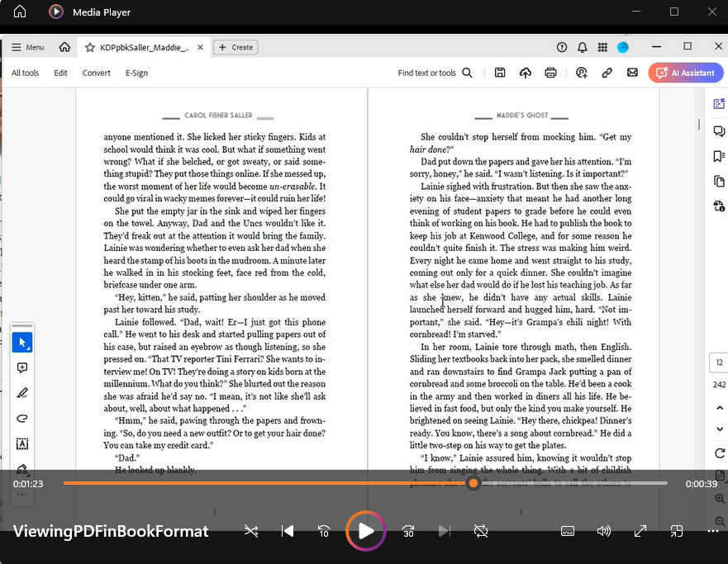Open the comments panel
The width and height of the screenshot is (728, 564).
pos(719,131)
